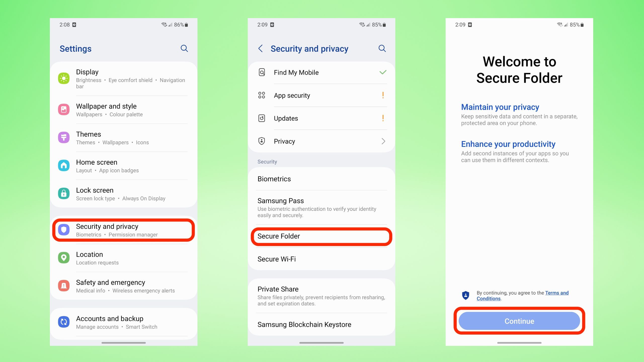Tap the Secure Folder option
644x362 pixels.
321,236
